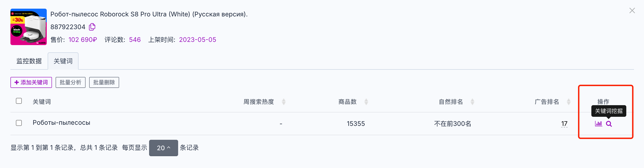Click the 添加关键词 button
The width and height of the screenshot is (644, 168).
pyautogui.click(x=31, y=82)
